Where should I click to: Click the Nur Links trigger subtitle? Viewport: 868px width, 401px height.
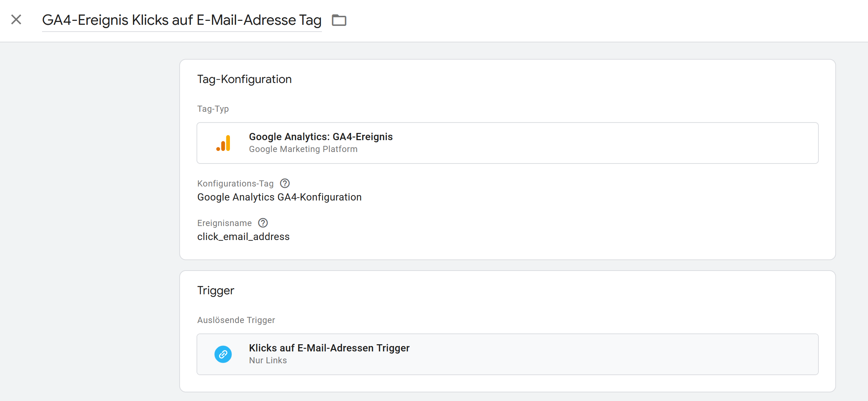(268, 360)
